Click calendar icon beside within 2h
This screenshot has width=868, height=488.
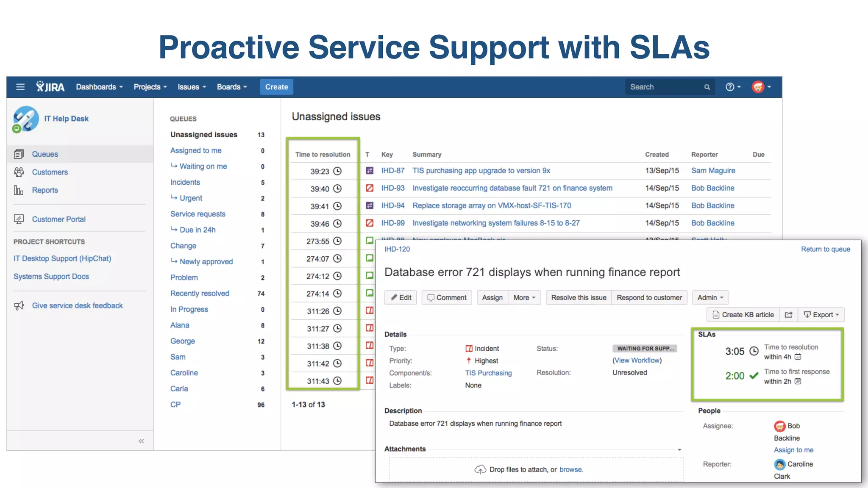tap(798, 381)
